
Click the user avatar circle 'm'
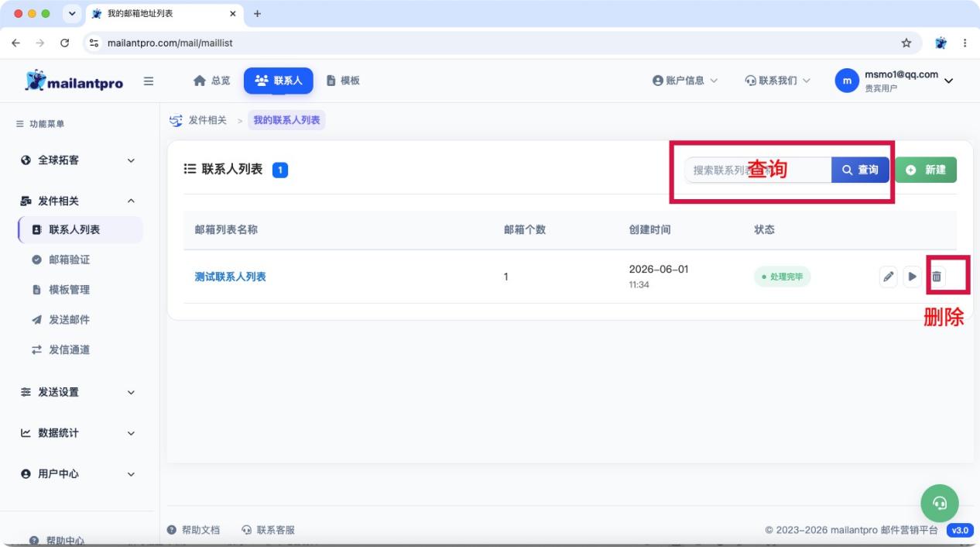pyautogui.click(x=847, y=81)
